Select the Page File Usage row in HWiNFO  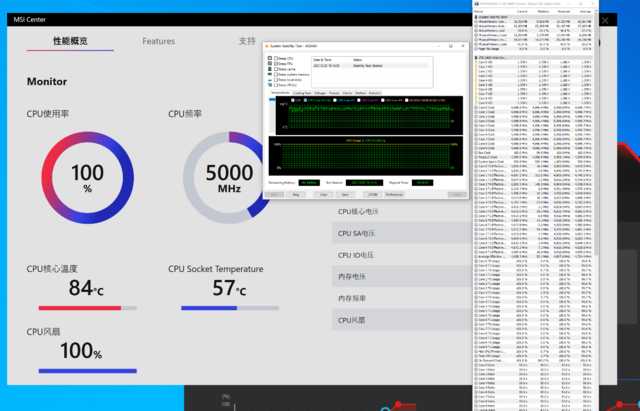click(533, 49)
